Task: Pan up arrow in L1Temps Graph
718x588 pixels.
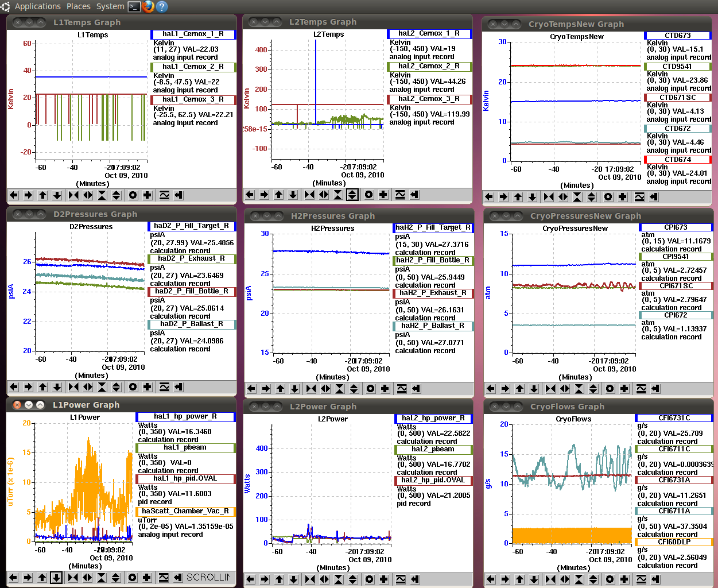Action: click(42, 195)
